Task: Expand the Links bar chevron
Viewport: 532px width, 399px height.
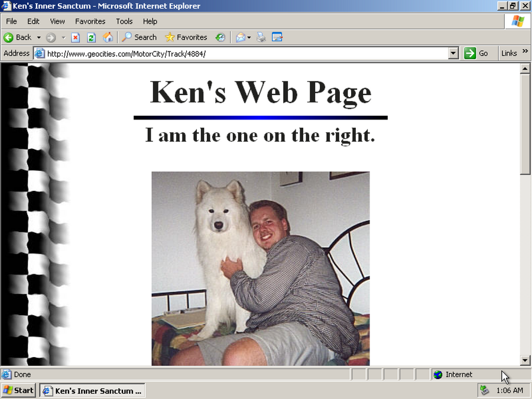Action: [x=525, y=51]
